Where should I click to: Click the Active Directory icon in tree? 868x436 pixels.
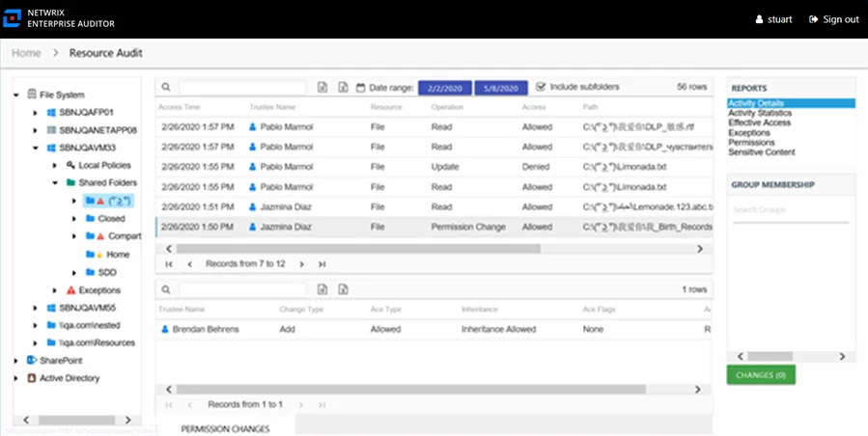point(32,378)
